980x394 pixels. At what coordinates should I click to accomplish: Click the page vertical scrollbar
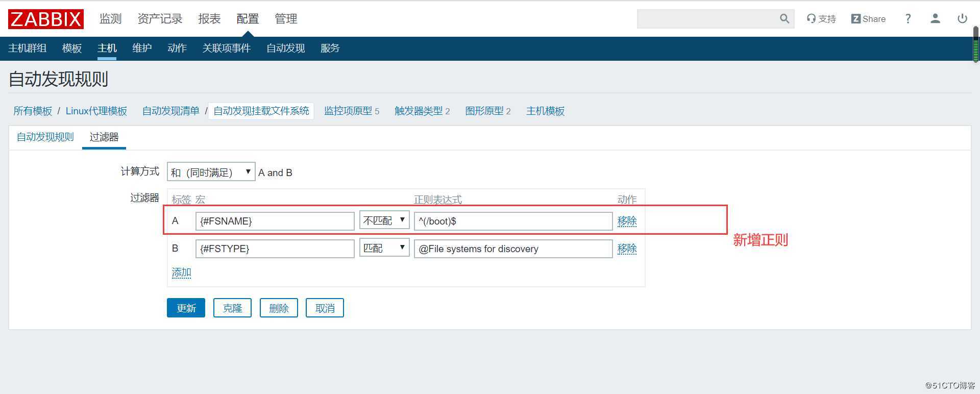click(x=976, y=44)
